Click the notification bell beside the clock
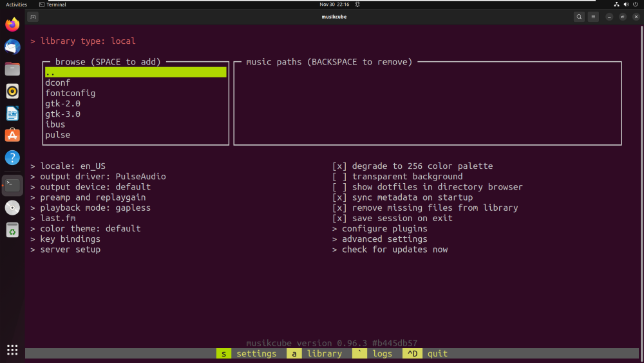This screenshot has height=363, width=644. (x=357, y=5)
